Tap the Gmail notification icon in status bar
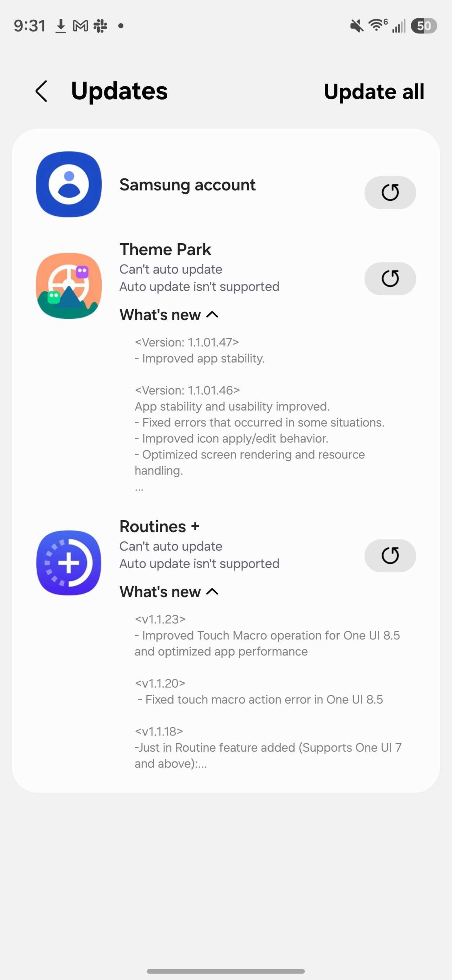This screenshot has width=452, height=980. (x=80, y=26)
